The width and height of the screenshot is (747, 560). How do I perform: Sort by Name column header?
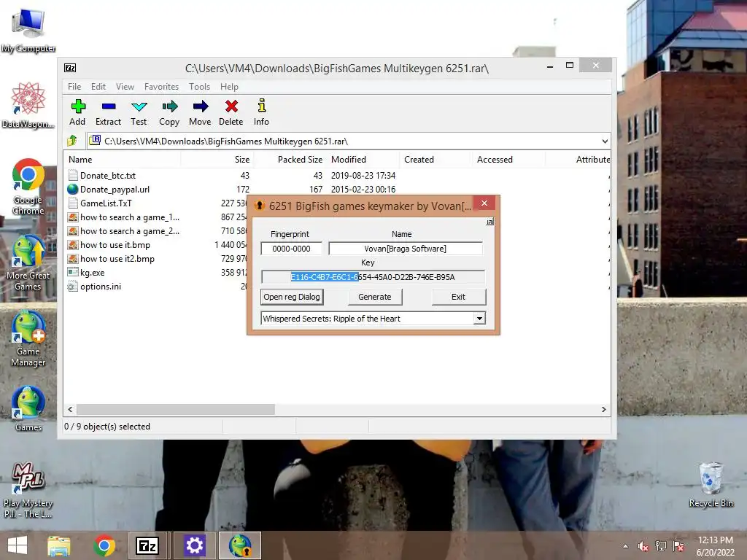point(122,160)
